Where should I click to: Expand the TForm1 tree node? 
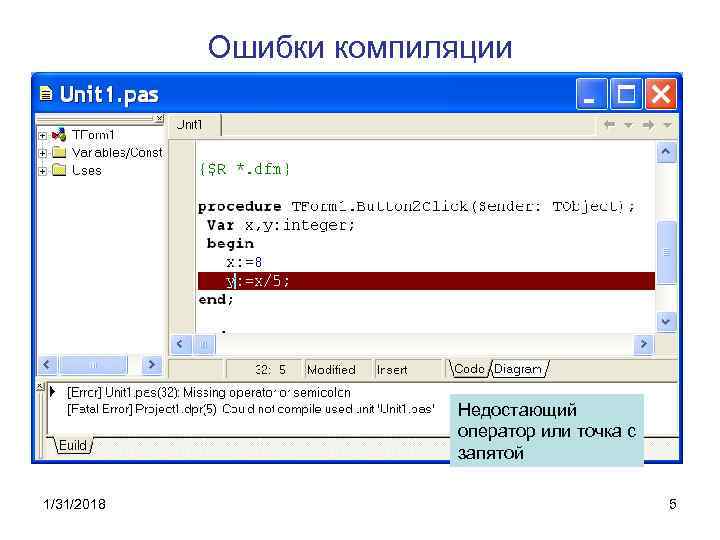(43, 135)
